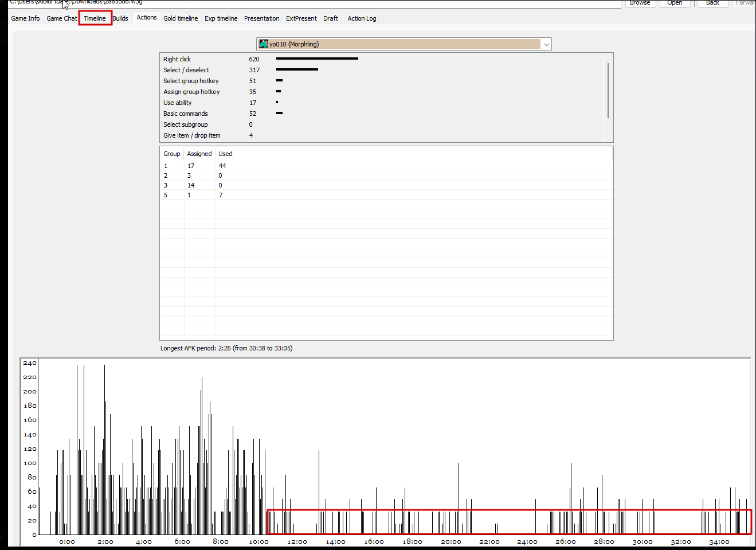Open the Presentation tab

point(261,18)
